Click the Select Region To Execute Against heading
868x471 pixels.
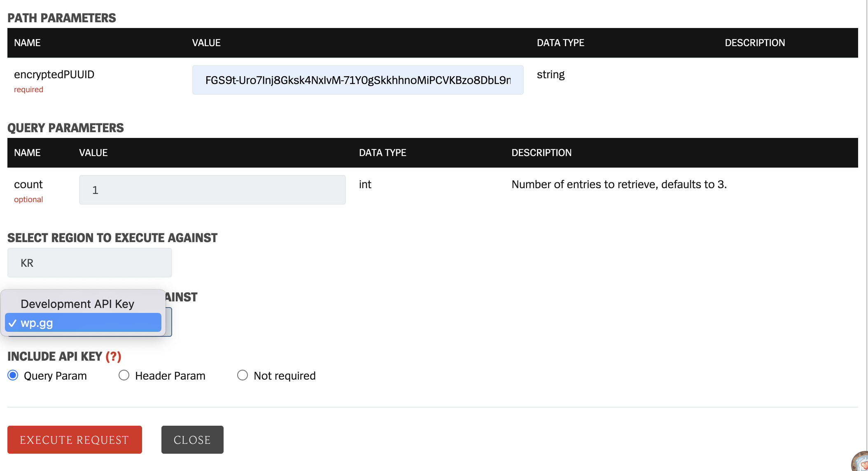tap(112, 238)
